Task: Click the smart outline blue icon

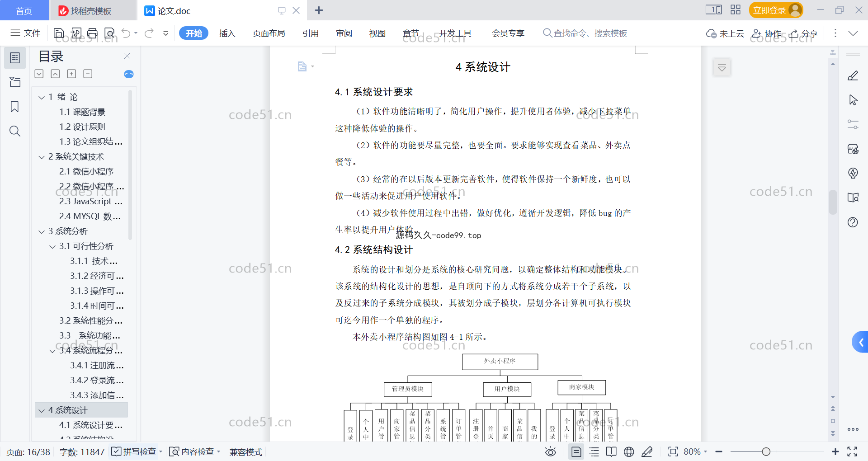Action: click(x=129, y=74)
